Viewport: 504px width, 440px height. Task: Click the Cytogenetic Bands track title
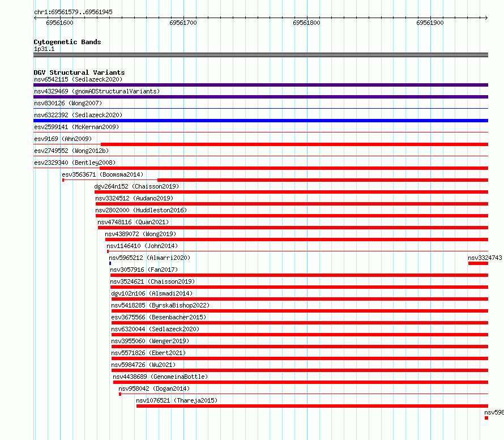pos(67,42)
